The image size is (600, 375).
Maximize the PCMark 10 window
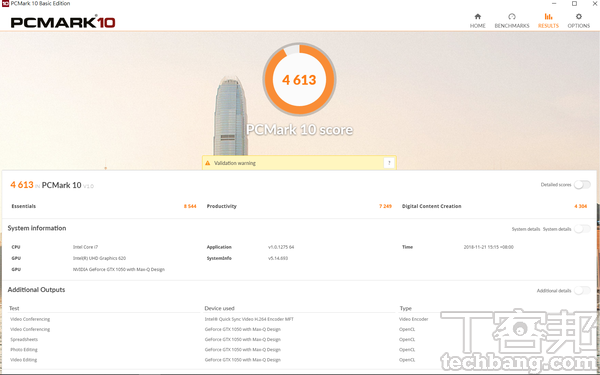[574, 3]
